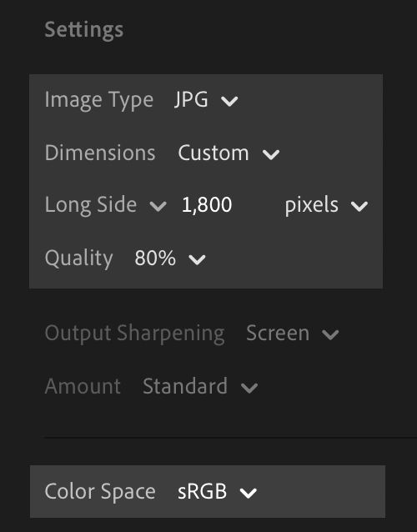Open the Color Space sRGB dropdown
Screen dimensions: 417x532
(217, 492)
